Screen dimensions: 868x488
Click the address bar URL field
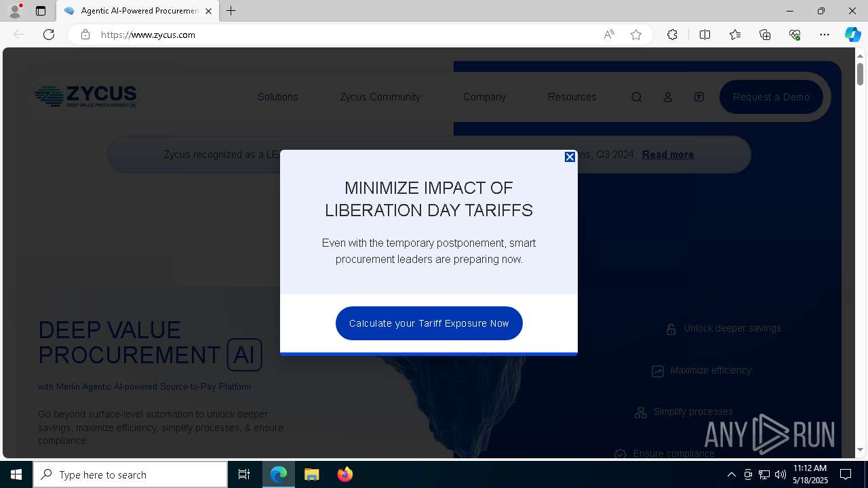tap(346, 35)
